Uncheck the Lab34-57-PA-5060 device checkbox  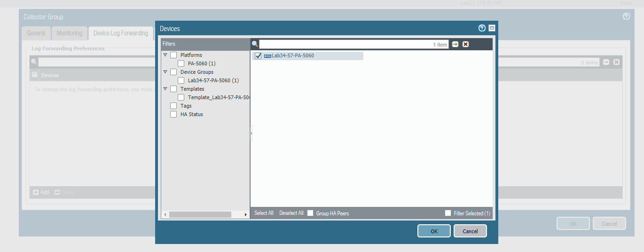point(258,56)
